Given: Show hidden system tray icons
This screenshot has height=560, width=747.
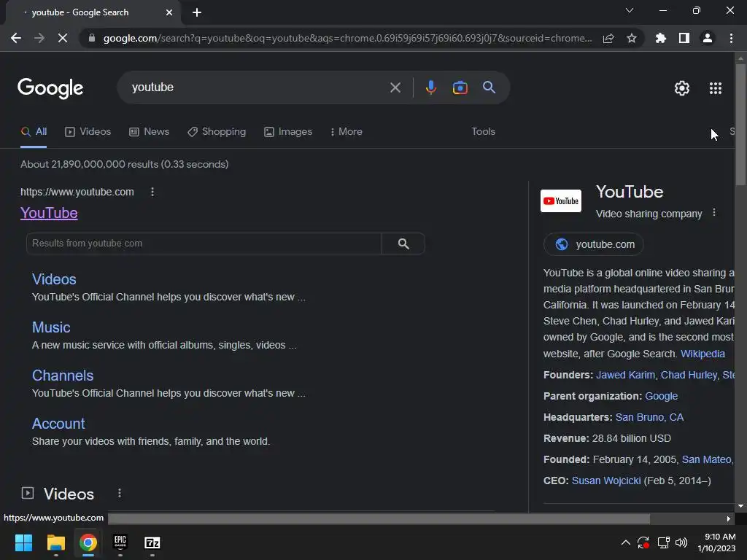Looking at the screenshot, I should point(625,542).
